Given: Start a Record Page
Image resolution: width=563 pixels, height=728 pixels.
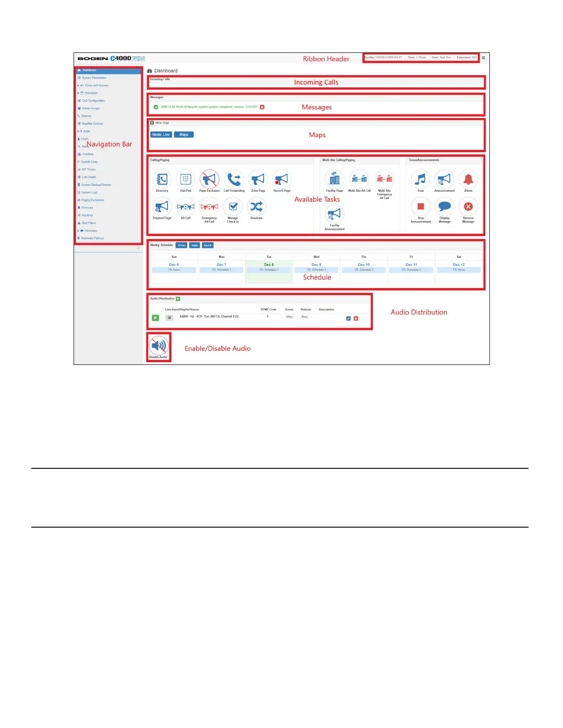Looking at the screenshot, I should coord(282,179).
